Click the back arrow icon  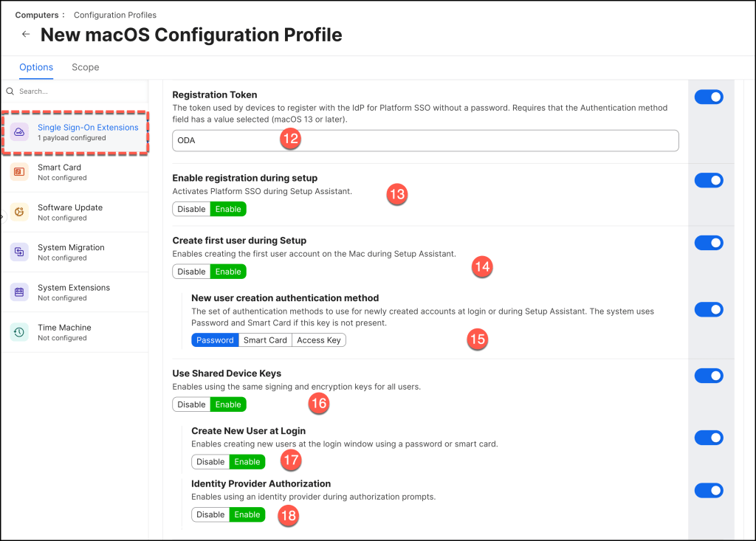click(x=26, y=35)
